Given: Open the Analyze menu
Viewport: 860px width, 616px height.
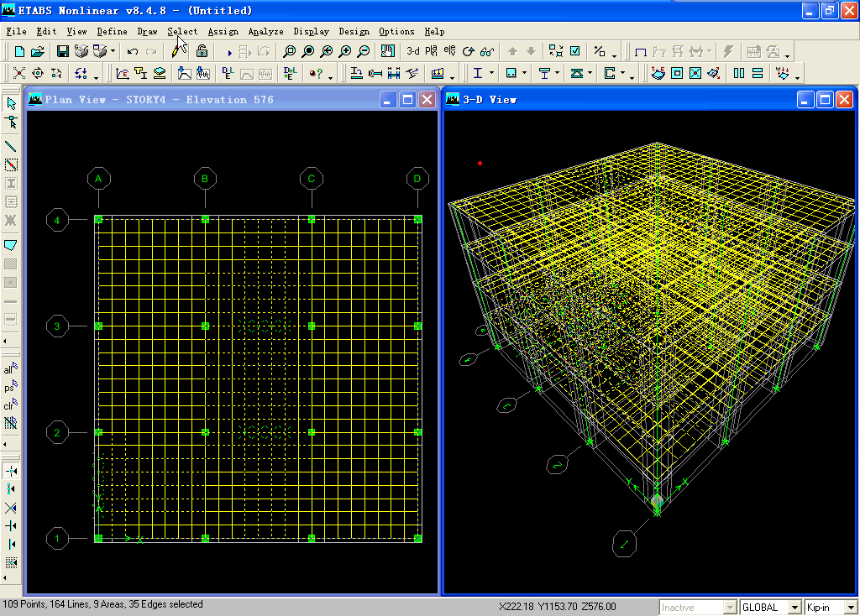Looking at the screenshot, I should tap(266, 31).
